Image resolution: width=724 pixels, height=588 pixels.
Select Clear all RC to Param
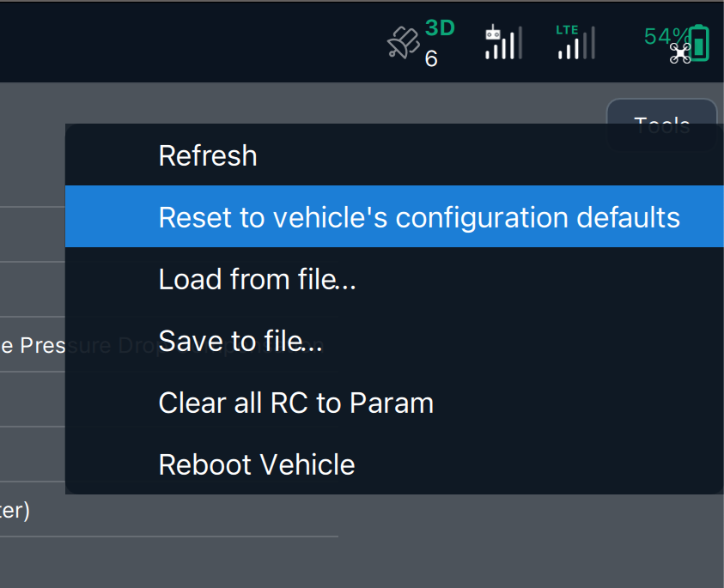[x=295, y=403]
